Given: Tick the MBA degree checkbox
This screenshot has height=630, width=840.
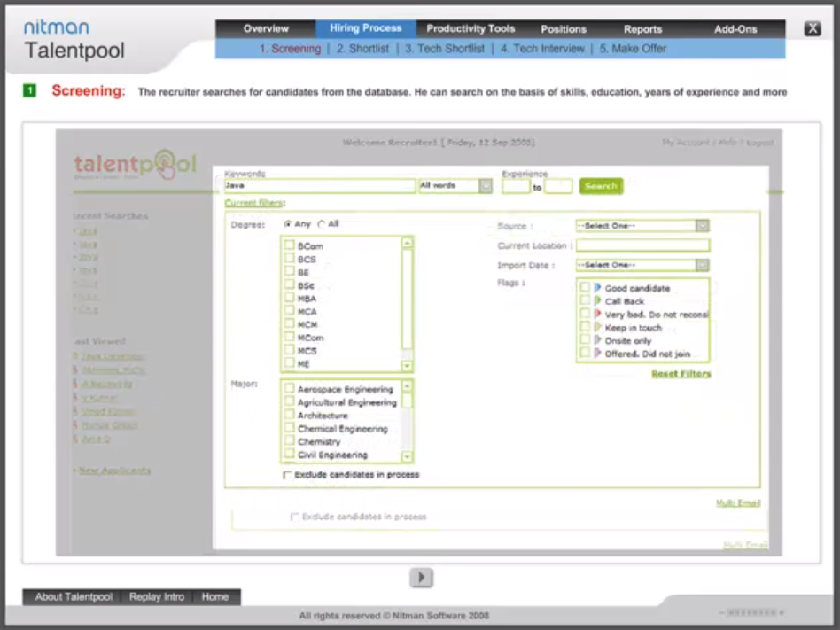Looking at the screenshot, I should (290, 298).
